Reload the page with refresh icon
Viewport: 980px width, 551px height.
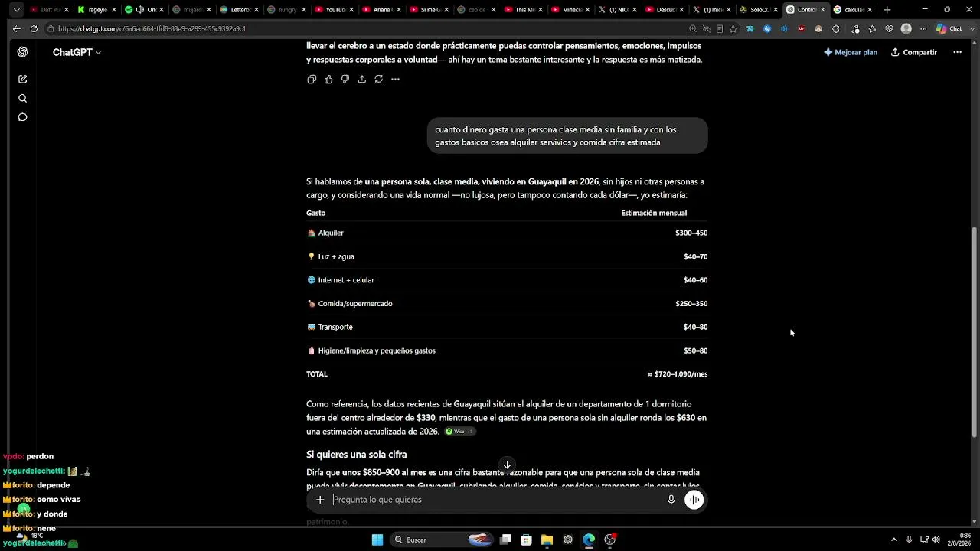tap(34, 28)
